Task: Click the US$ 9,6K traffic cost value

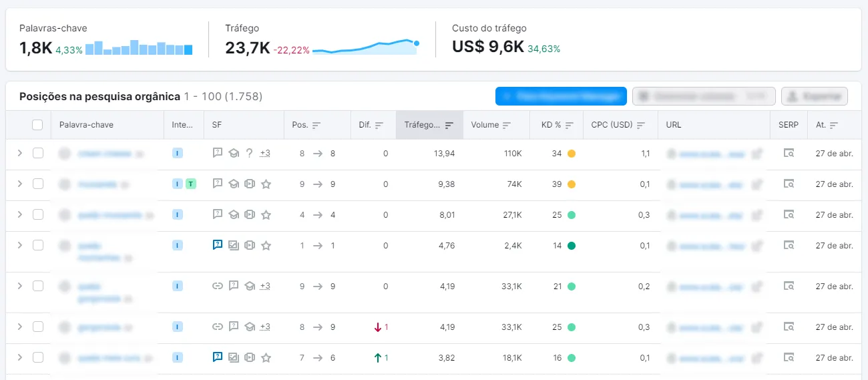Action: 488,47
